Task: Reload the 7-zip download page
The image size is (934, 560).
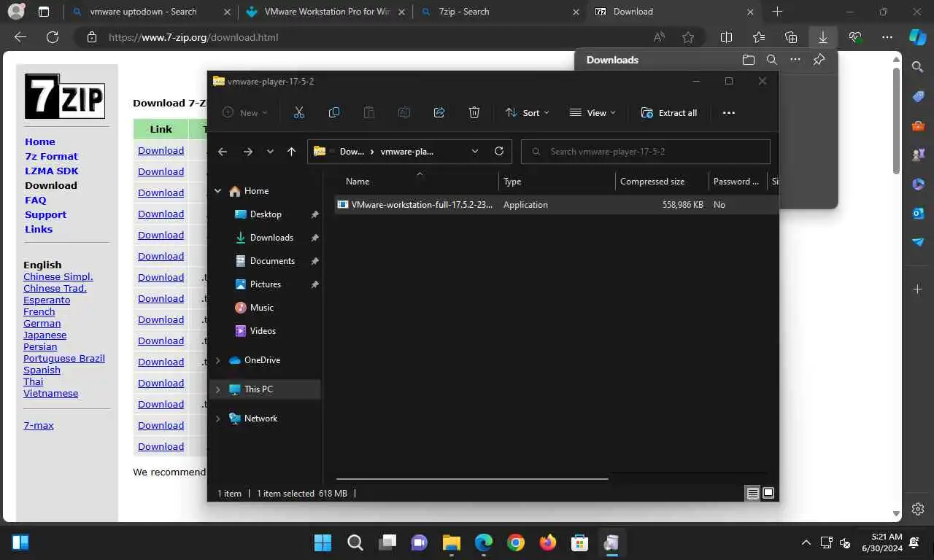Action: pyautogui.click(x=53, y=37)
